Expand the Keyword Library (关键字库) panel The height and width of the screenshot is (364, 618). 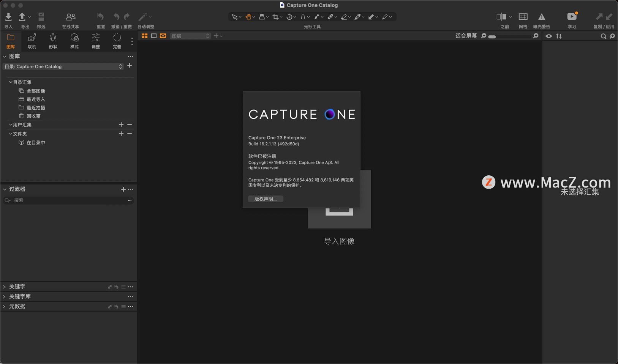4,296
